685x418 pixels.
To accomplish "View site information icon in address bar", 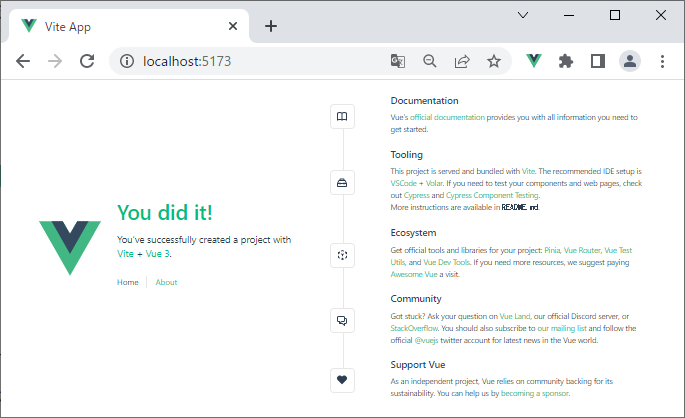I will click(127, 61).
